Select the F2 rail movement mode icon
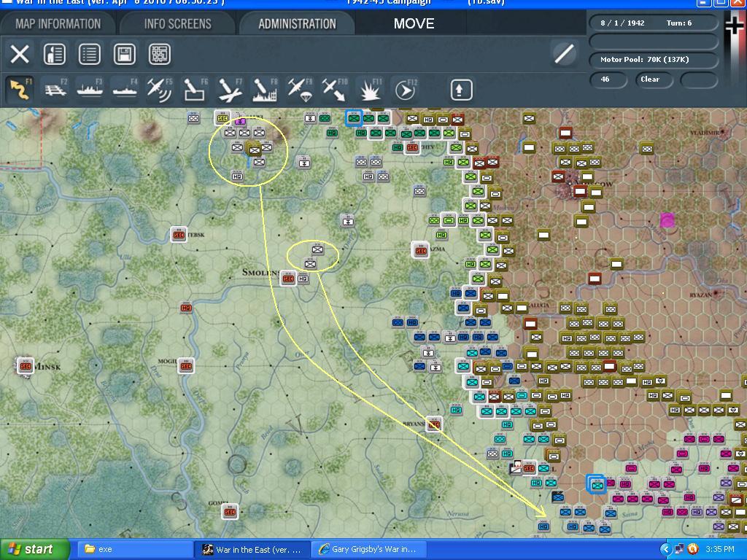Image resolution: width=747 pixels, height=560 pixels. click(x=55, y=90)
